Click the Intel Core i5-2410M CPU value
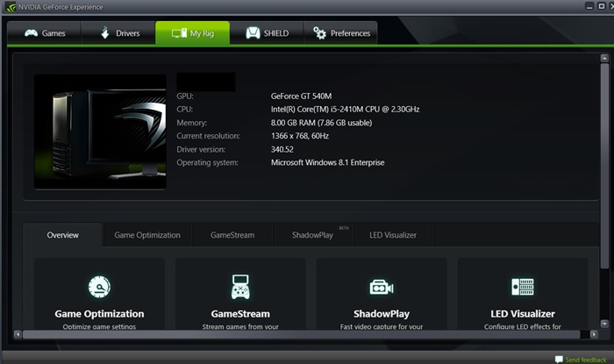Viewport: 614px width, 364px height. point(345,109)
